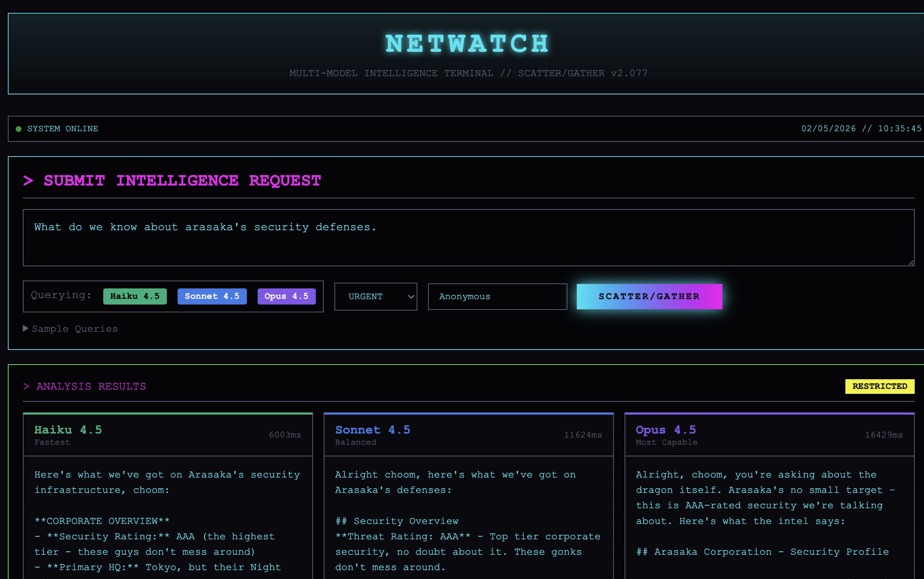924x579 pixels.
Task: Click the Submit Intelligence Request prompt arrow
Action: point(28,180)
